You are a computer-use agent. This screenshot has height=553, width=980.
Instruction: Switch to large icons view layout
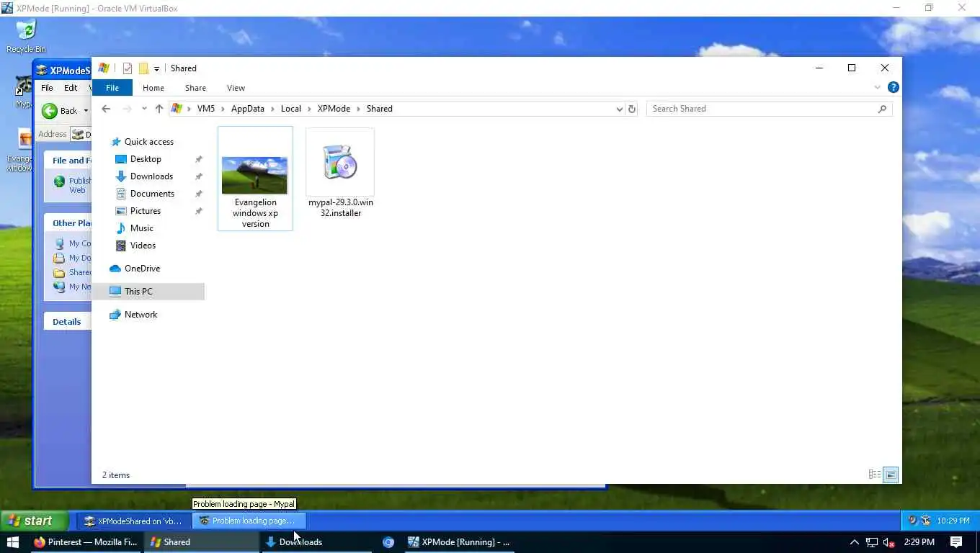point(891,475)
